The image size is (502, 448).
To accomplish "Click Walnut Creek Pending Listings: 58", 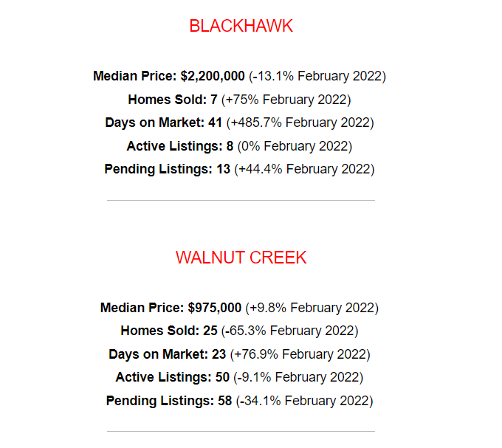I will coord(169,401).
